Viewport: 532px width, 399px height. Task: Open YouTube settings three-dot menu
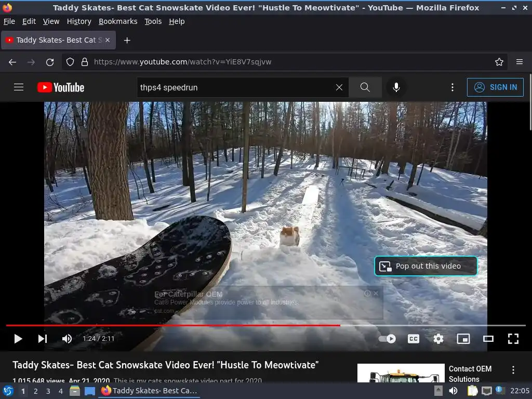click(453, 87)
